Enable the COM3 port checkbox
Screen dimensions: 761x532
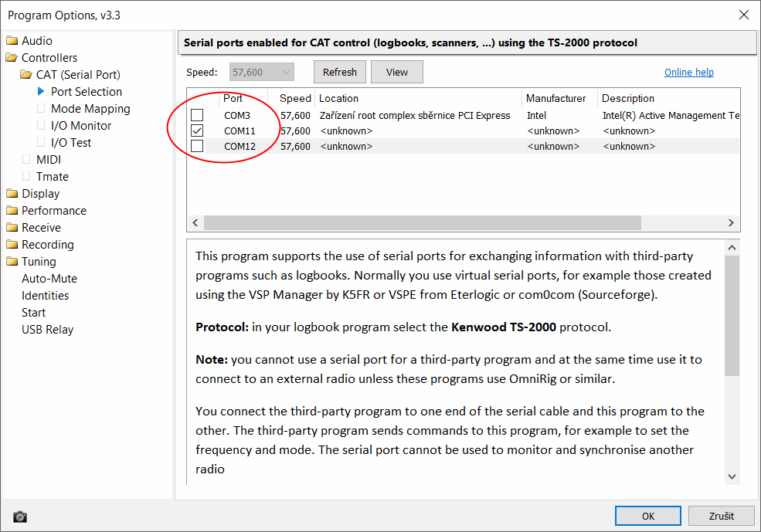point(197,115)
